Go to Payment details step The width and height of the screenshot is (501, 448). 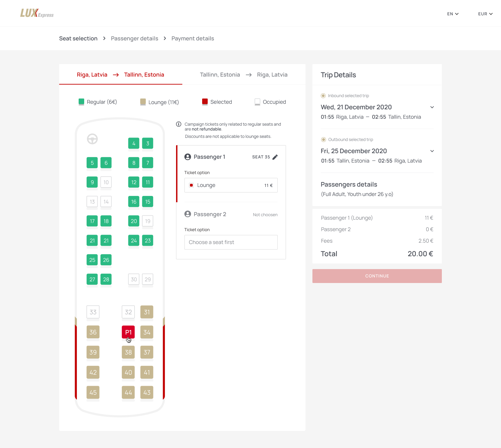click(193, 38)
